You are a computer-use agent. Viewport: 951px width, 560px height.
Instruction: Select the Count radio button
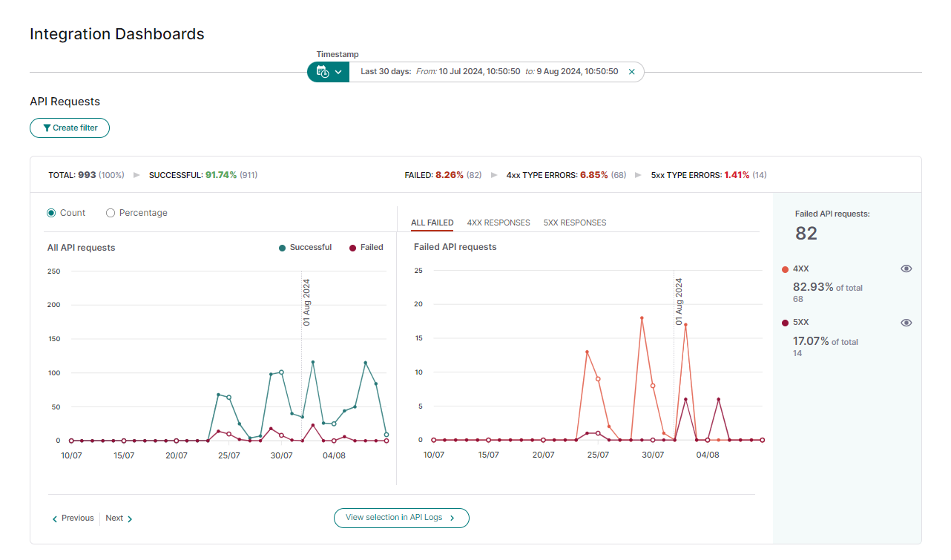click(x=50, y=212)
